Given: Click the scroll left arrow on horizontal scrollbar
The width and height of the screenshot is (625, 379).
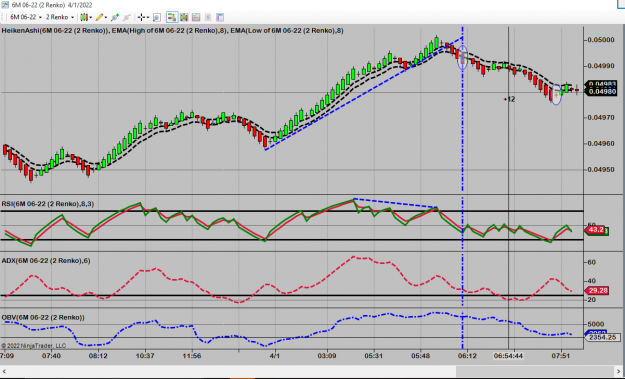Looking at the screenshot, I should [x=4, y=371].
